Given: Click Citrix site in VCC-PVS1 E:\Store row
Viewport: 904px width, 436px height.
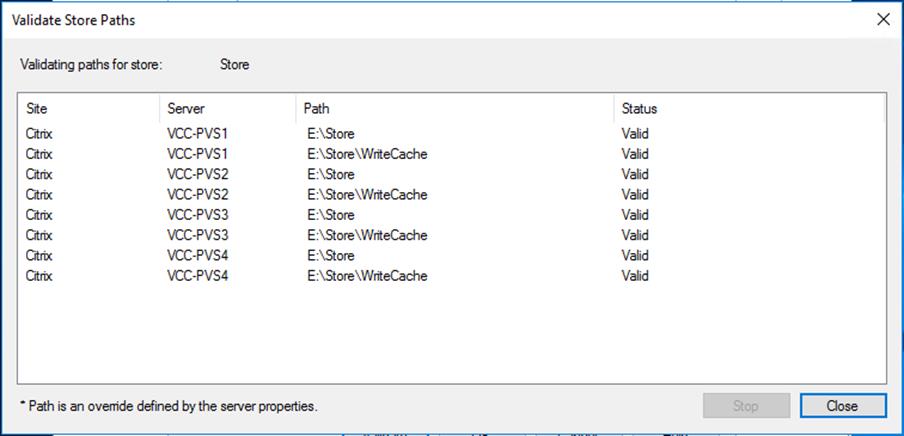Looking at the screenshot, I should pos(39,134).
